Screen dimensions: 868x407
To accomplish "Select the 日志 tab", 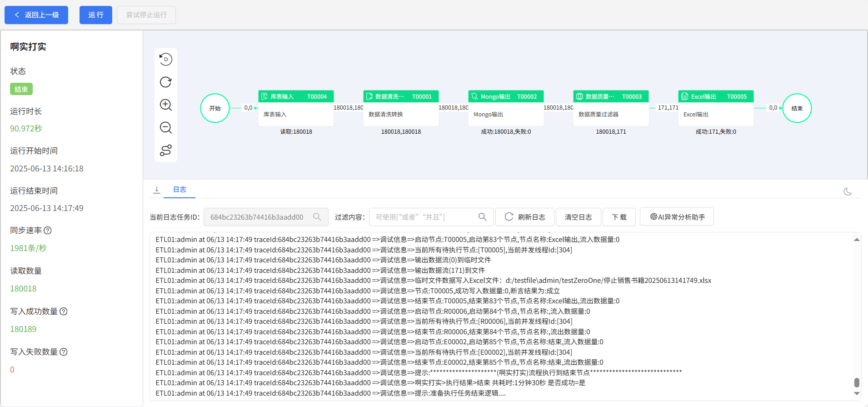I will pos(180,190).
